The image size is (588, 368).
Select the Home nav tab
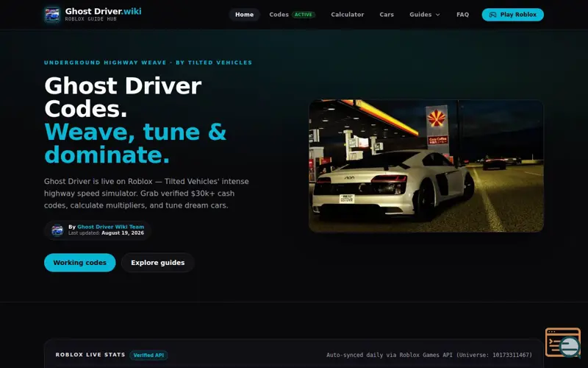(244, 15)
